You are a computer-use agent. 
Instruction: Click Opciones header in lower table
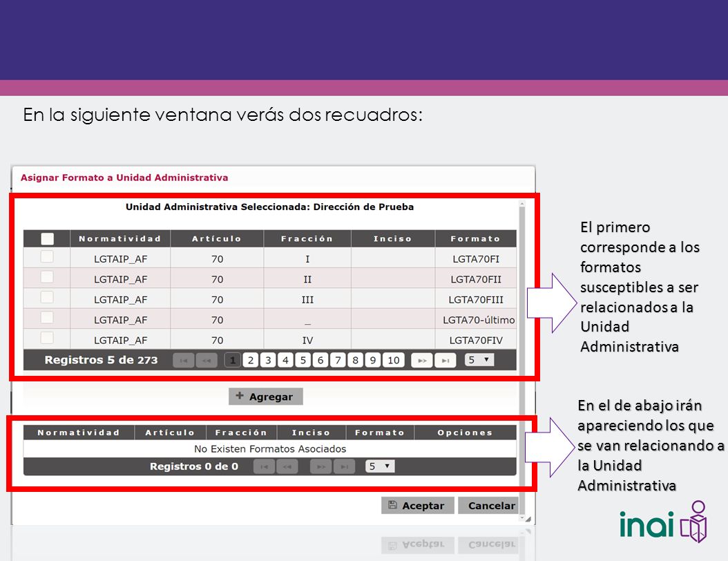(x=465, y=432)
